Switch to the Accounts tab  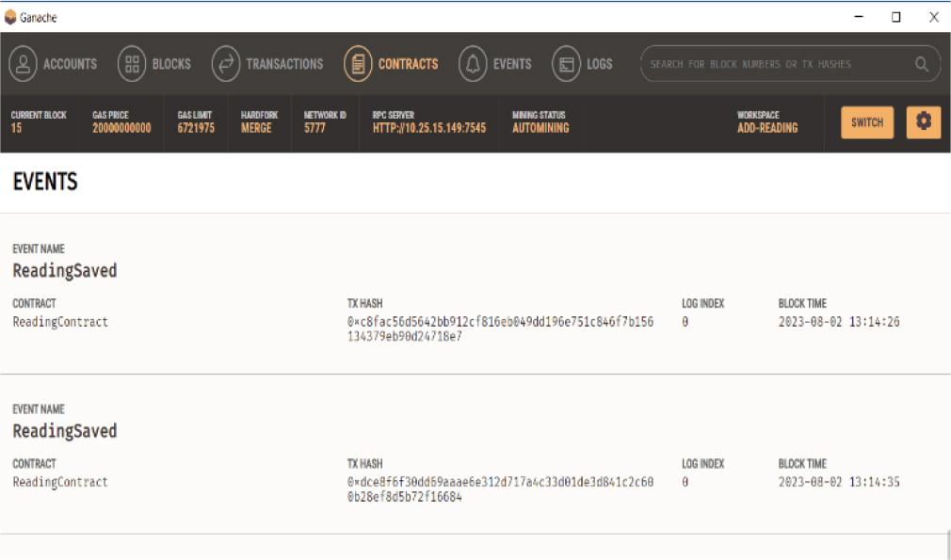[x=70, y=64]
